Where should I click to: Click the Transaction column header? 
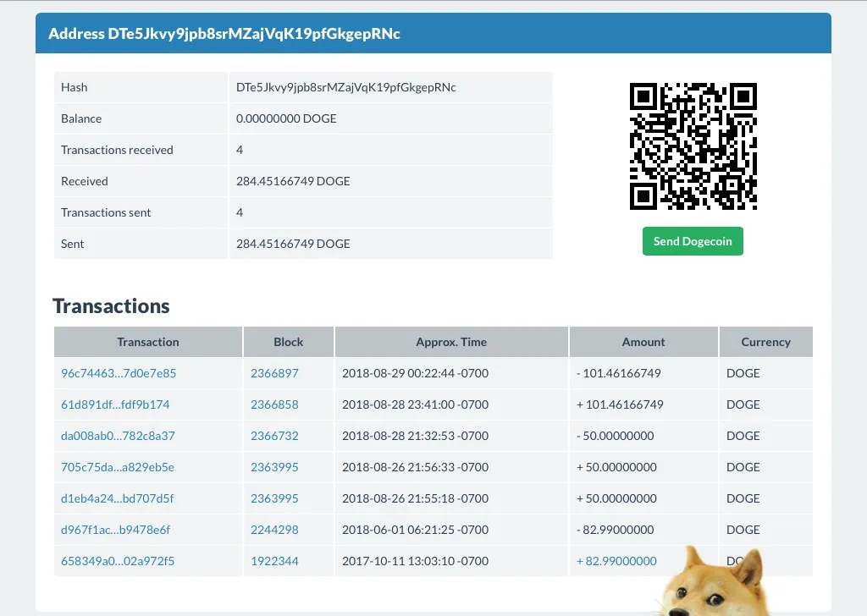point(147,342)
